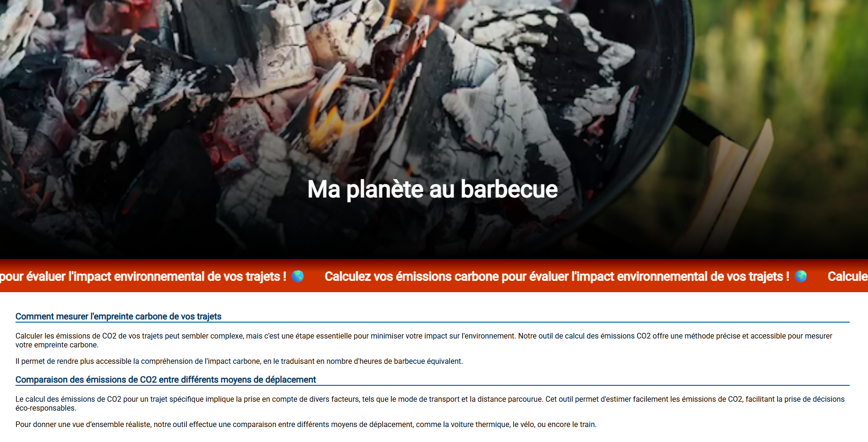
Task: Click the globe emoji after the truncated banner message
Action: pyautogui.click(x=298, y=276)
